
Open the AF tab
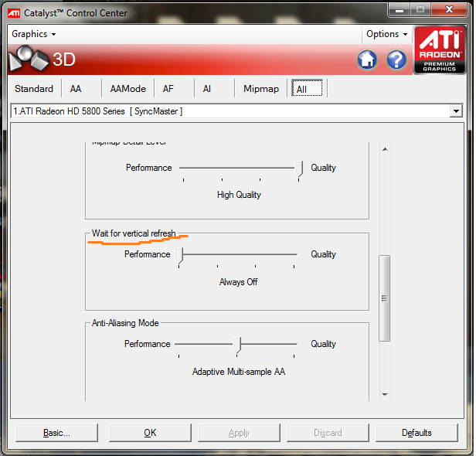pos(168,89)
